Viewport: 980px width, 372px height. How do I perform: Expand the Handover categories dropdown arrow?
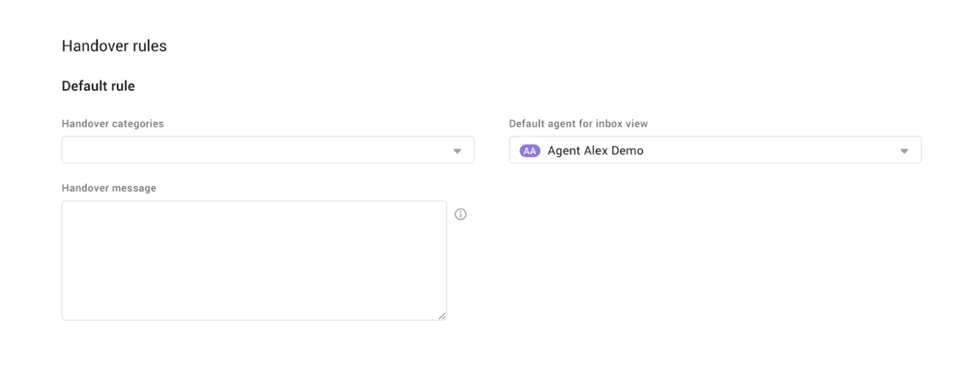pyautogui.click(x=457, y=151)
